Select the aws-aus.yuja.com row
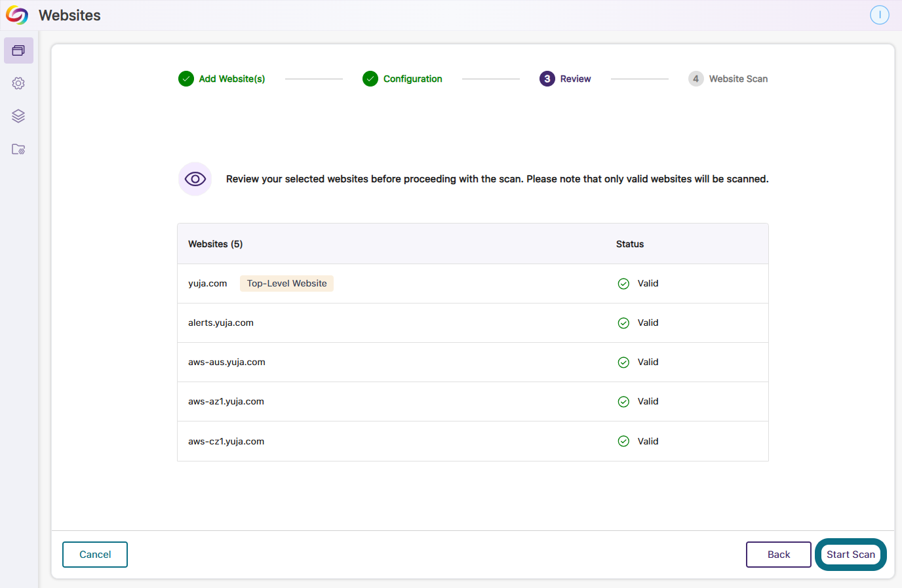This screenshot has width=902, height=588. pos(473,363)
